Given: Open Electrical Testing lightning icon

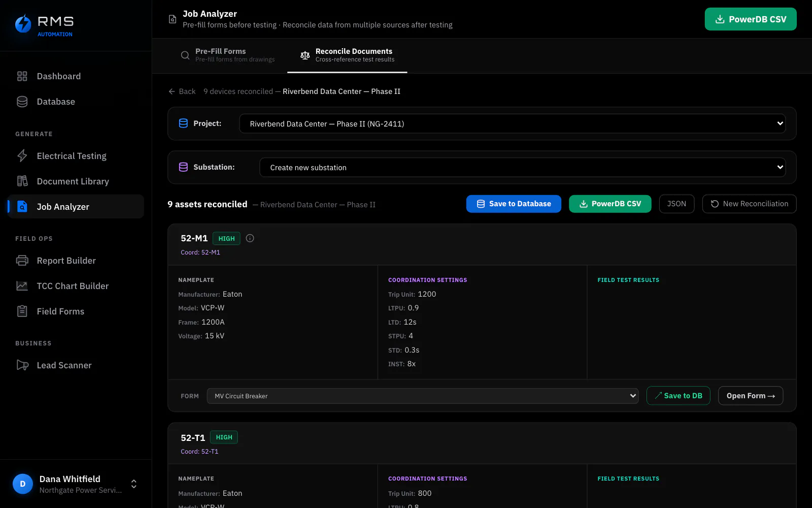Looking at the screenshot, I should click(x=22, y=156).
